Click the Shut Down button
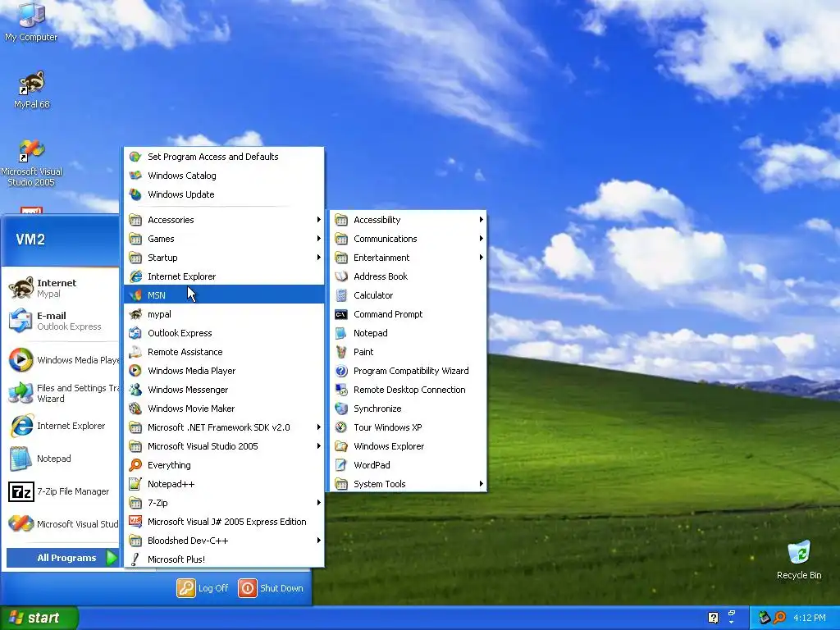 (x=271, y=587)
